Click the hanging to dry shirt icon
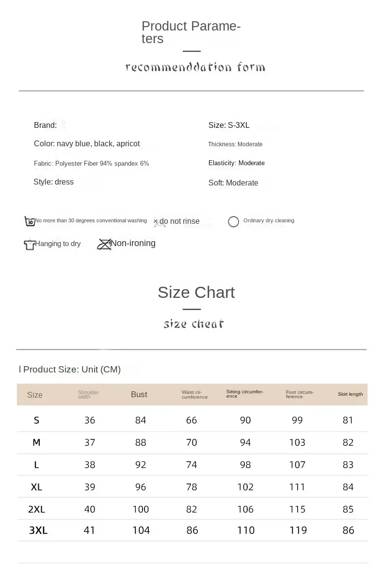383x588 pixels. point(29,244)
